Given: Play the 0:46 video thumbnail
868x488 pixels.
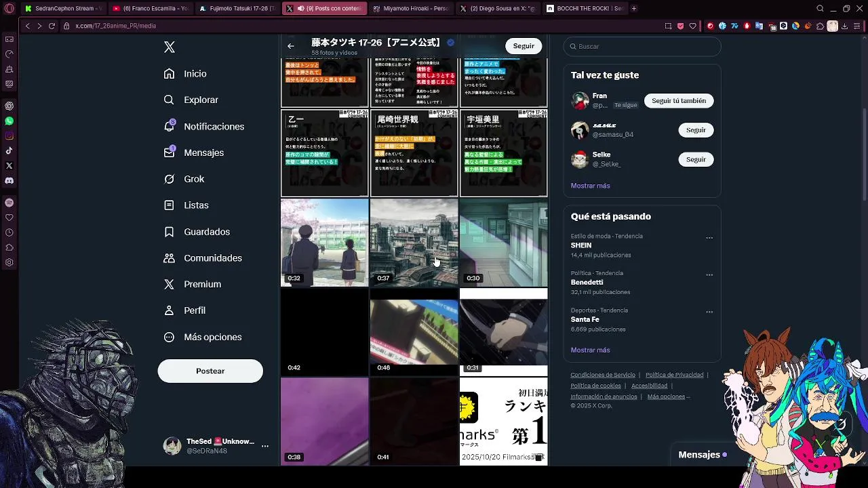Looking at the screenshot, I should point(414,332).
